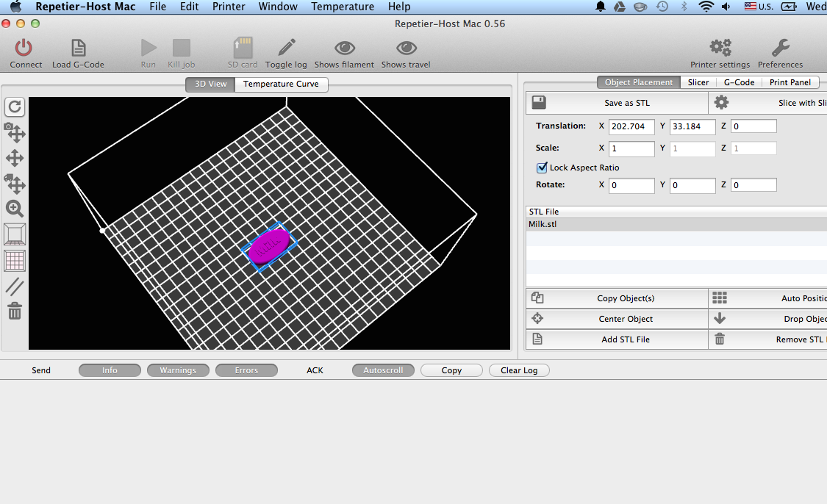Click the Scale X input field

point(631,148)
